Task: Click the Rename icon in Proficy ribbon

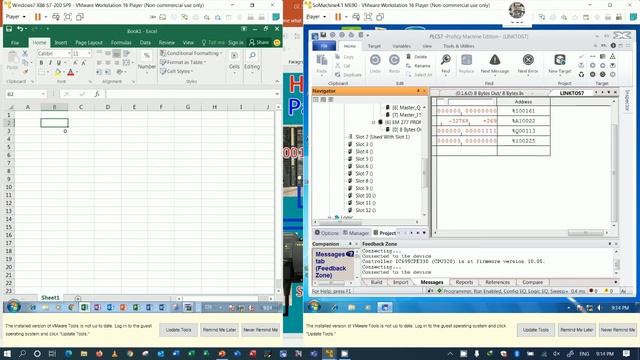Action: pos(408,65)
